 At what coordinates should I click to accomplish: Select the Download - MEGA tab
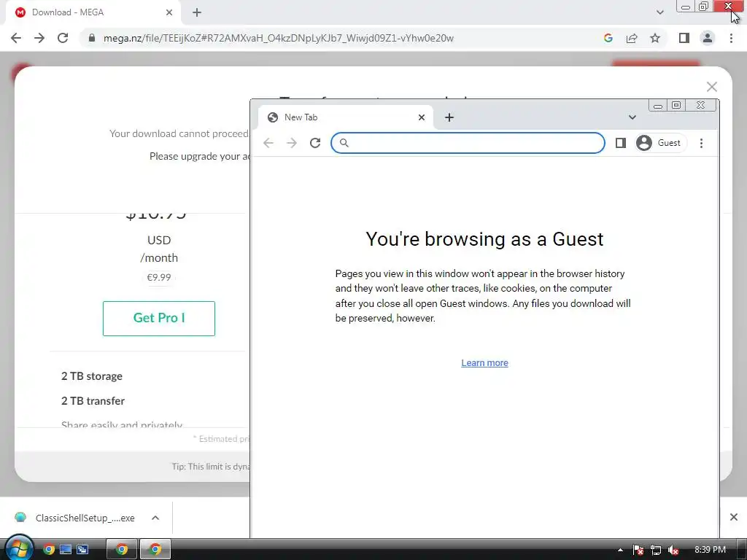click(x=93, y=13)
